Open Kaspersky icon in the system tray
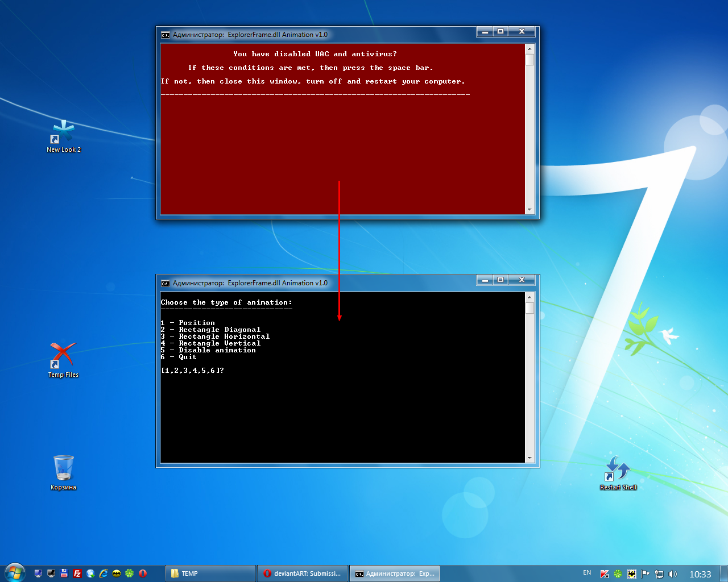The image size is (728, 582). (x=605, y=574)
